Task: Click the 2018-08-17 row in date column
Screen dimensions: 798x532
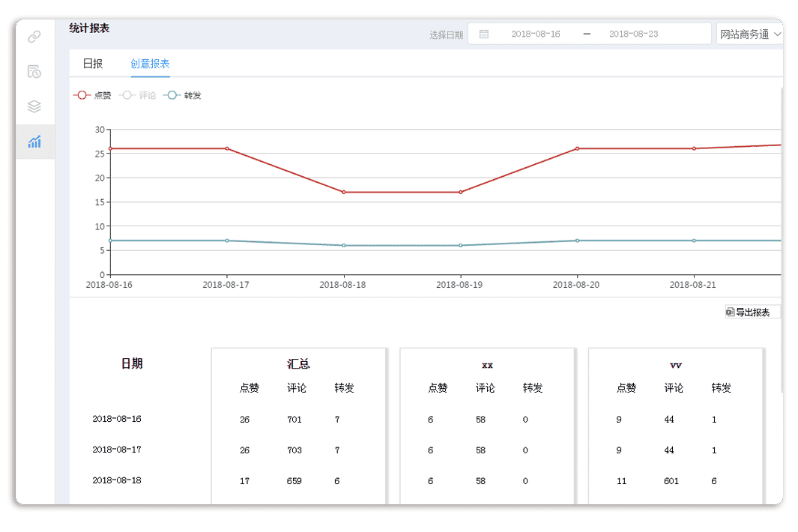Action: (x=117, y=450)
